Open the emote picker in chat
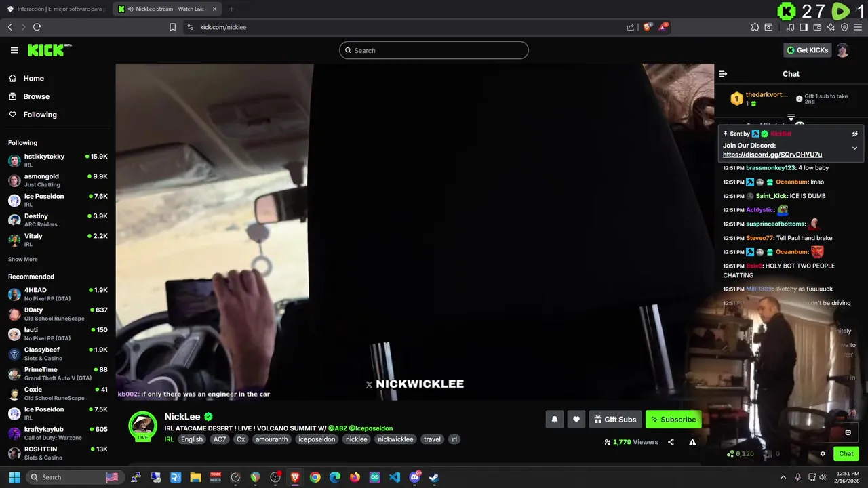This screenshot has height=488, width=868. [848, 432]
